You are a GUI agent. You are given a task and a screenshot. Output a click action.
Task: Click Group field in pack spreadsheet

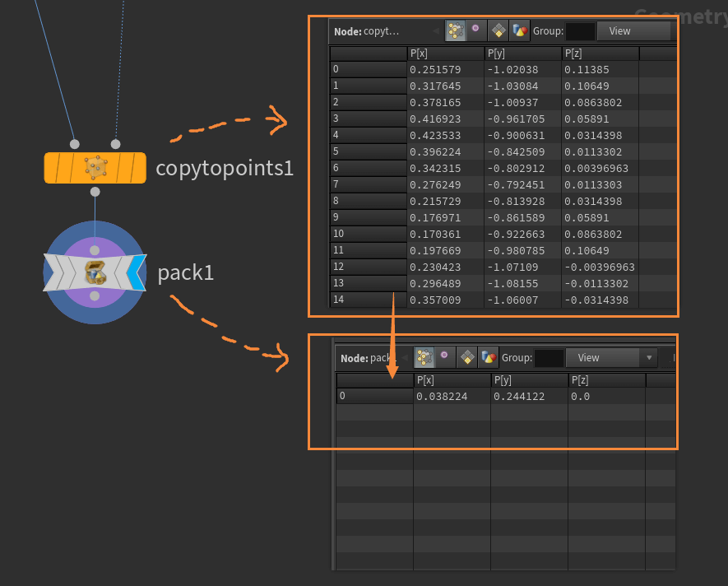tap(549, 358)
